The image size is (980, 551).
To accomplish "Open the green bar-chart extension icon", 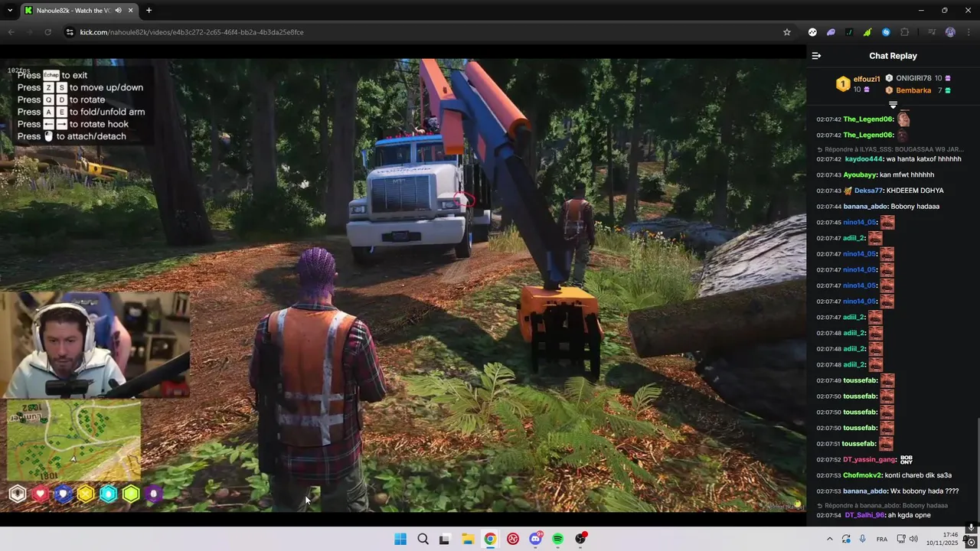I will click(x=867, y=32).
